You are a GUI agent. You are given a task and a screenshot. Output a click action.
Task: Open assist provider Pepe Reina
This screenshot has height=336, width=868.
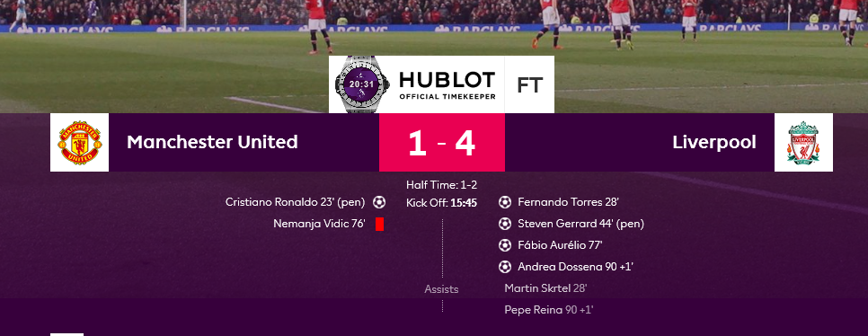coord(534,310)
